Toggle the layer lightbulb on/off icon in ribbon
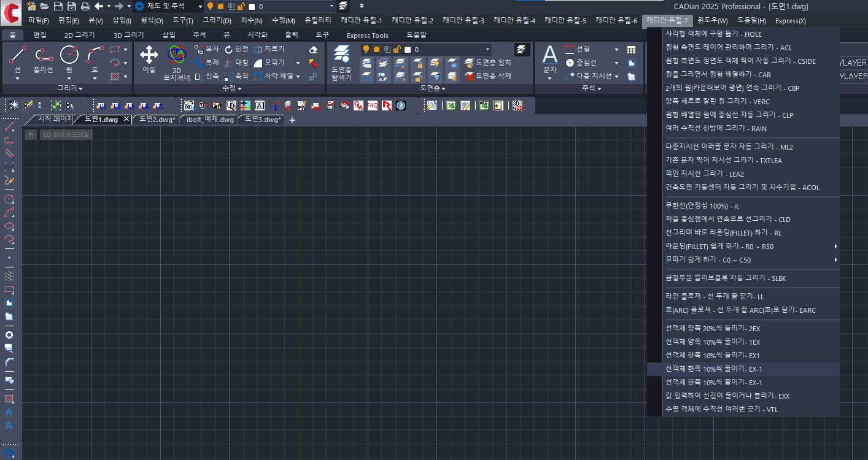The width and height of the screenshot is (868, 460). pyautogui.click(x=366, y=49)
